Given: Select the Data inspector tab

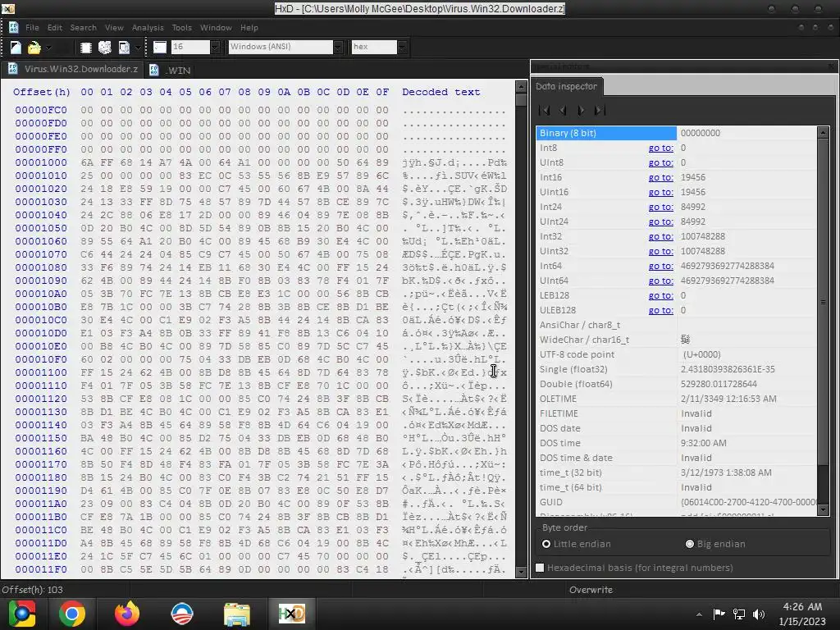Looking at the screenshot, I should tap(566, 86).
